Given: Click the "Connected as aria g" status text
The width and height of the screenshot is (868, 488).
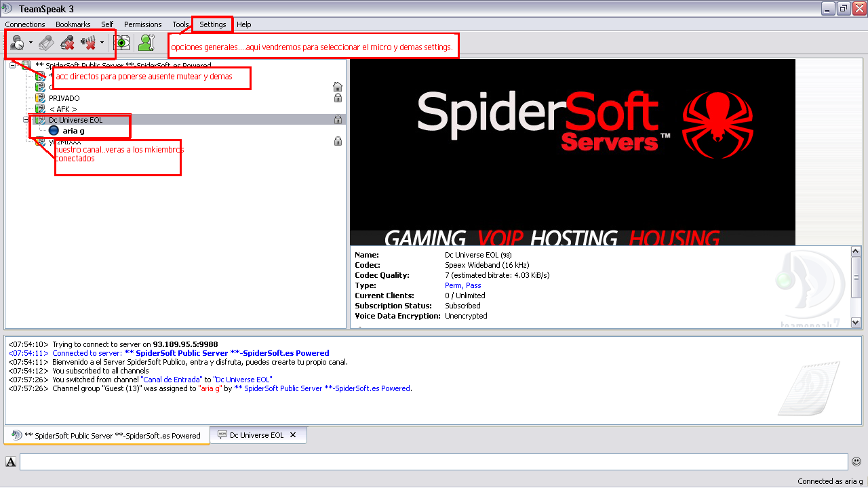Looking at the screenshot, I should pos(830,481).
